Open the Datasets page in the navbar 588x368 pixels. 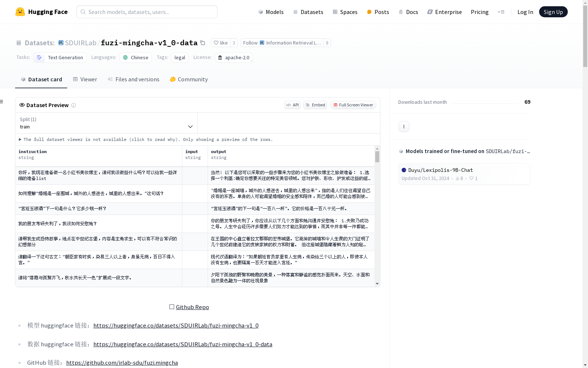[x=308, y=12]
